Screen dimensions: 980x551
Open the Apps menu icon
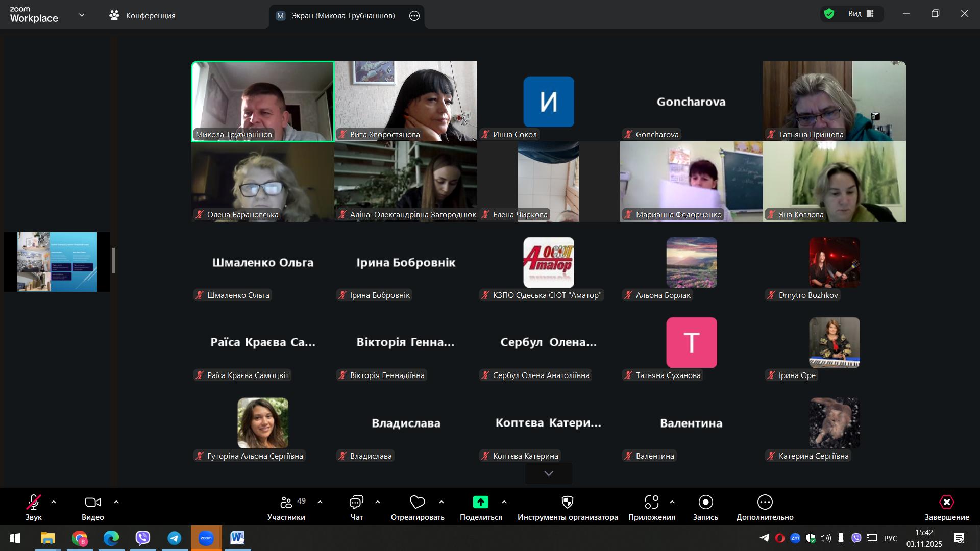(x=651, y=503)
